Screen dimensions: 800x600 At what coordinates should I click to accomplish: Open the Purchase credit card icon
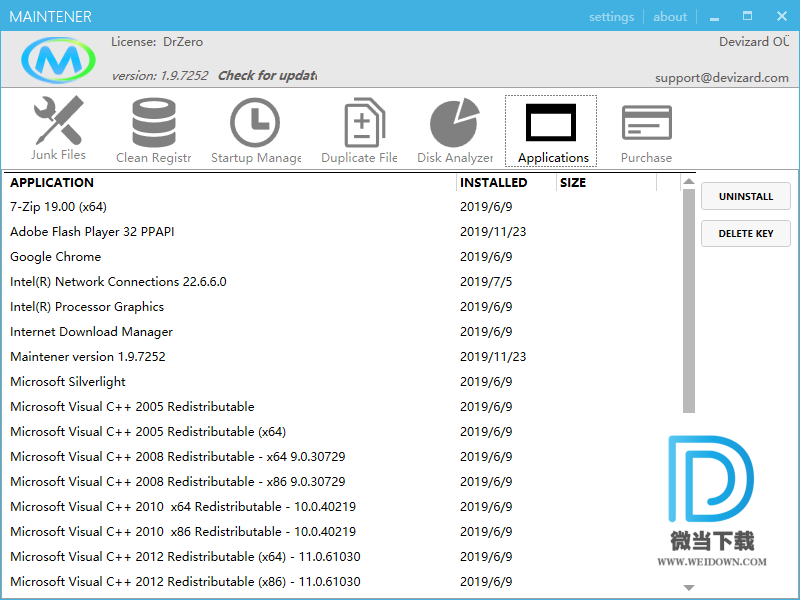click(646, 122)
